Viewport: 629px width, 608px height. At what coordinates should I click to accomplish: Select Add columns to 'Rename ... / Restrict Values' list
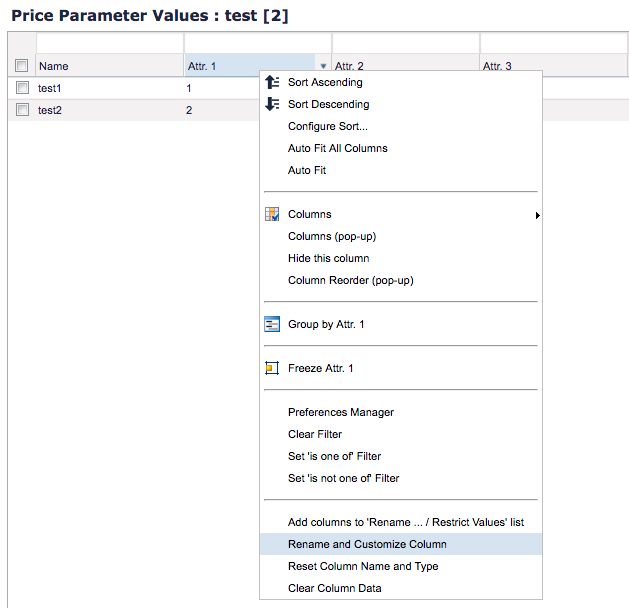(x=401, y=522)
